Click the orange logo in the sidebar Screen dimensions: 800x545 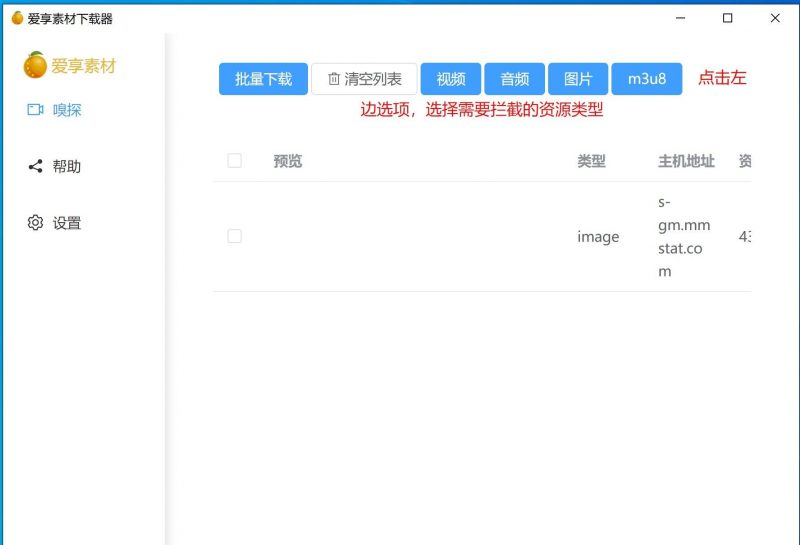click(36, 66)
